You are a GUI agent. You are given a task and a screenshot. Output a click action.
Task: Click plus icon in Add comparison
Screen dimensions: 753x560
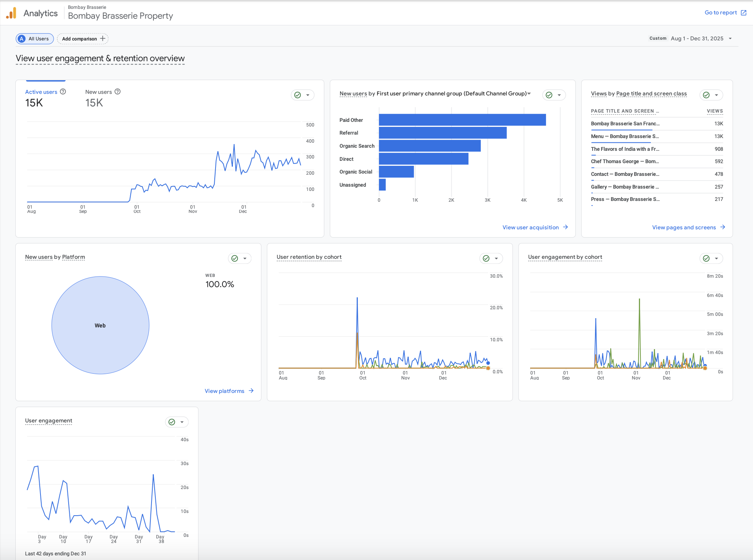tap(103, 39)
